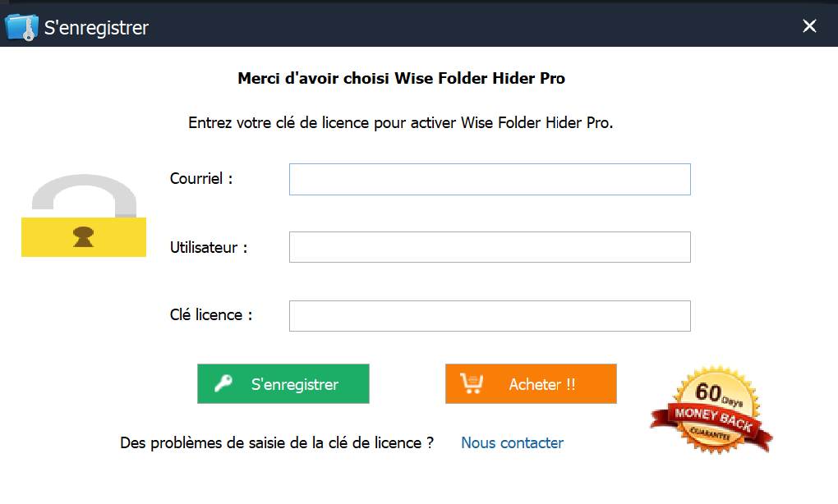
Task: Click the Courriel field label
Action: [201, 179]
